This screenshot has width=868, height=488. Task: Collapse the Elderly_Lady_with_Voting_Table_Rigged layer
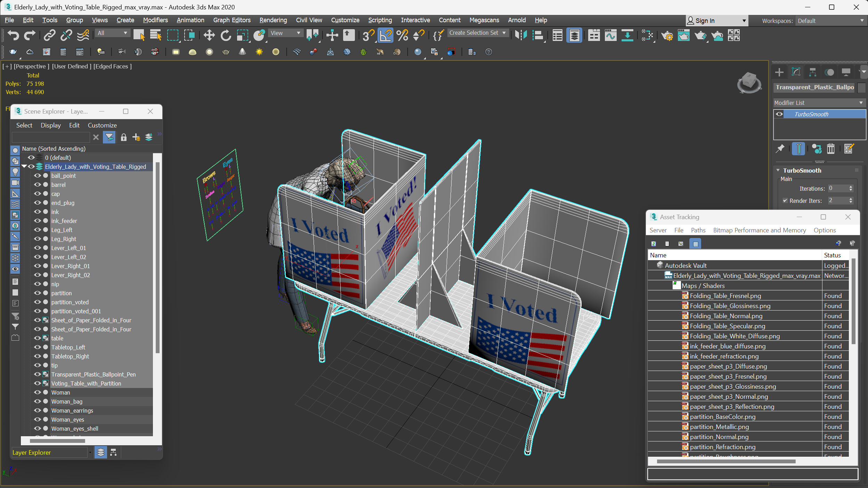[24, 167]
